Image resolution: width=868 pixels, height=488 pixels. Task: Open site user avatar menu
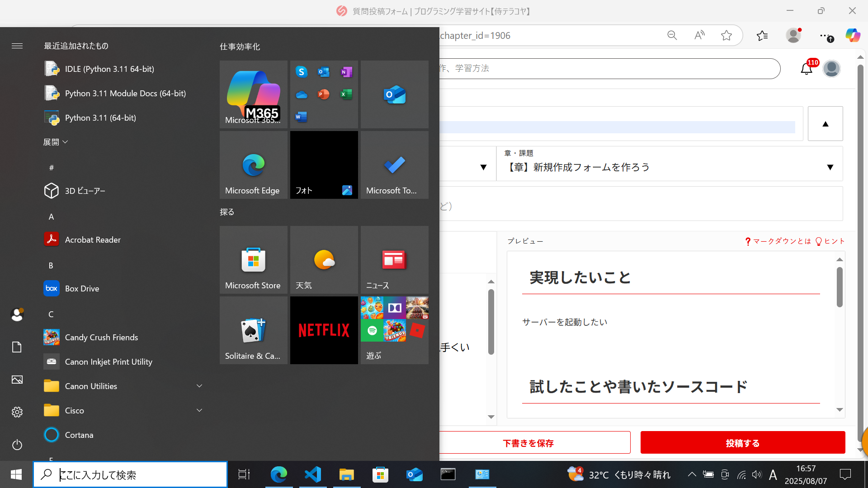(x=831, y=68)
